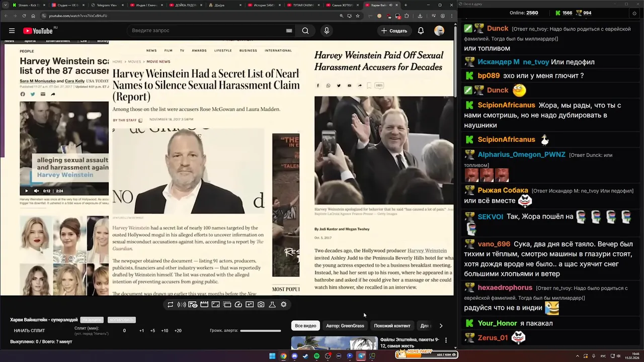Go back with the browser back arrow

click(6, 16)
